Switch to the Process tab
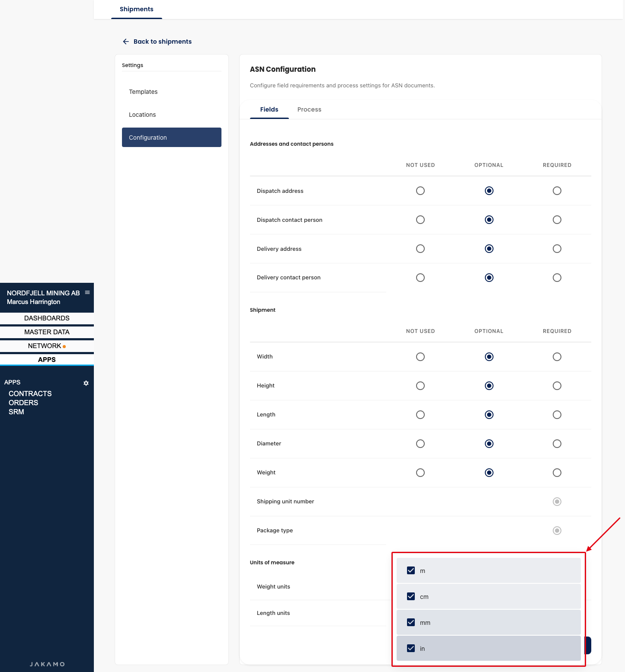This screenshot has height=672, width=625. click(309, 109)
